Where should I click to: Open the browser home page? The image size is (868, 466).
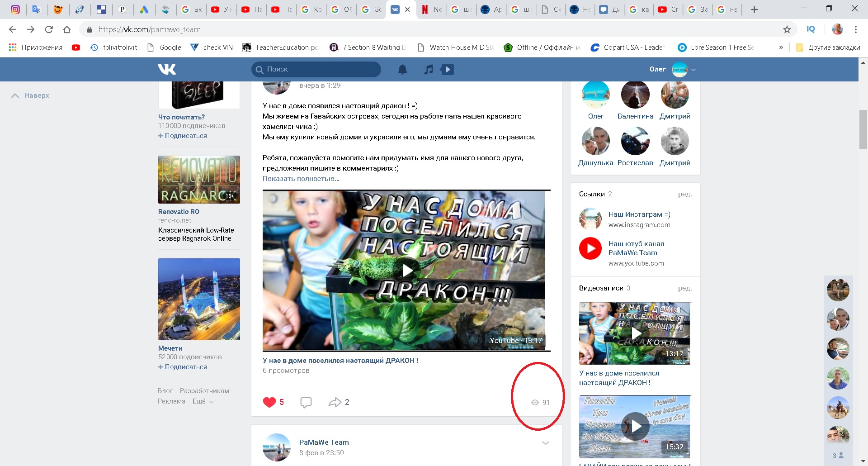coord(67,29)
